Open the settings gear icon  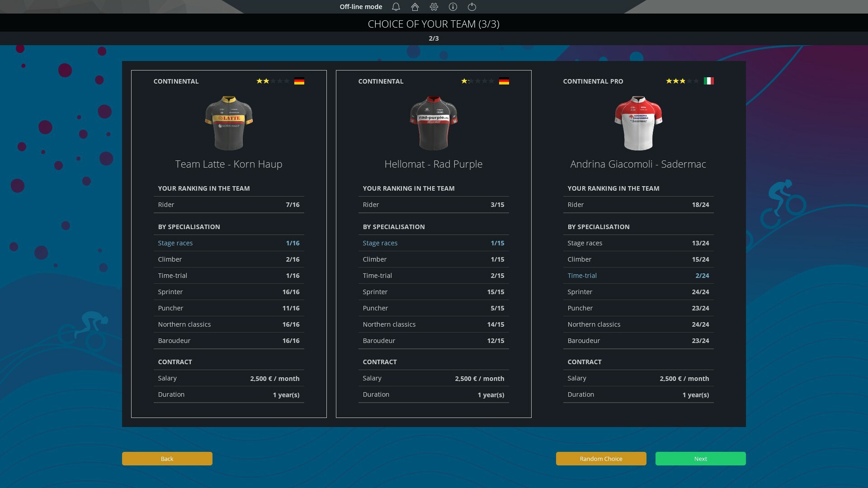point(434,7)
